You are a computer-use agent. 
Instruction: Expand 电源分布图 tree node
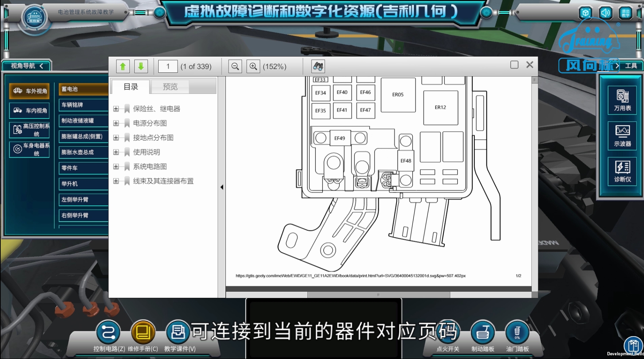click(x=116, y=123)
